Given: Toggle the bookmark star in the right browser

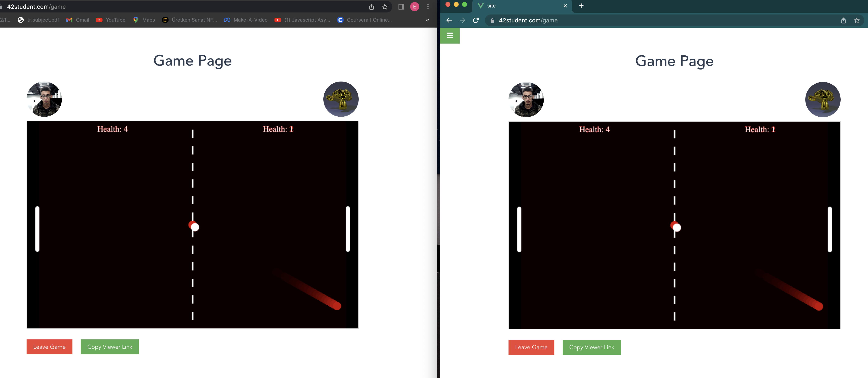Looking at the screenshot, I should click(x=857, y=20).
